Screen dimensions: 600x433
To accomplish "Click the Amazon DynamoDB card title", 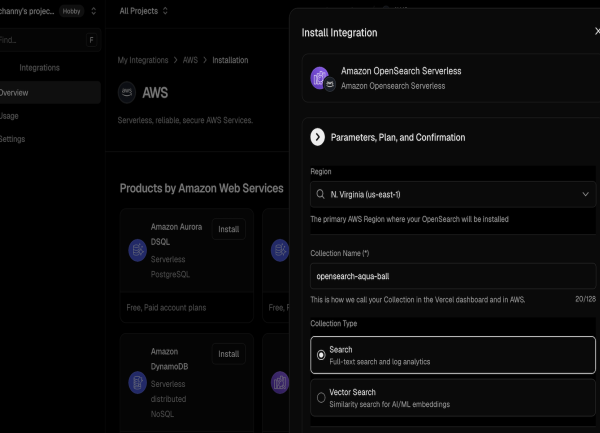I will click(170, 359).
